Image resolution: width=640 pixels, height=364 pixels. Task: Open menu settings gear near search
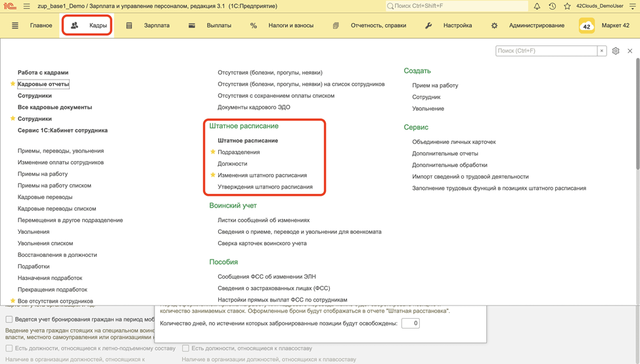click(616, 51)
